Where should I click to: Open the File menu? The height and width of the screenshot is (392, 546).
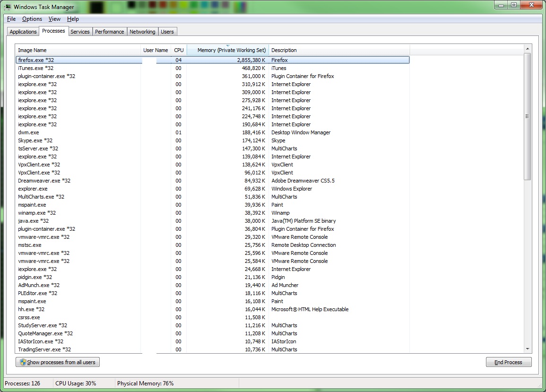point(11,19)
